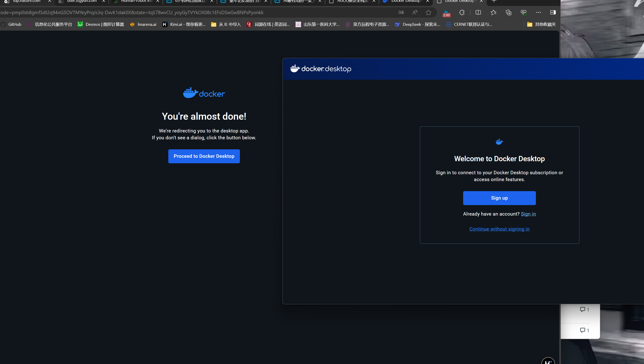Open the favorites list icon
The width and height of the screenshot is (644, 364).
[493, 12]
